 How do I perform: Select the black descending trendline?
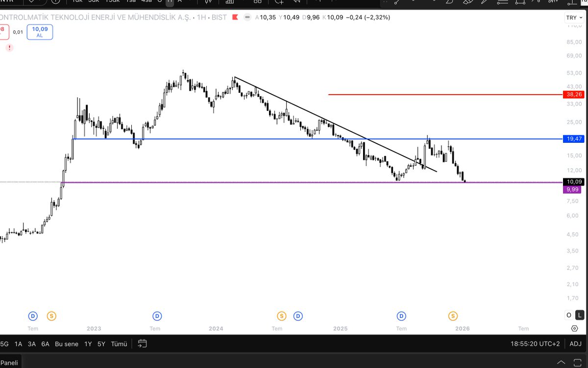click(x=335, y=124)
